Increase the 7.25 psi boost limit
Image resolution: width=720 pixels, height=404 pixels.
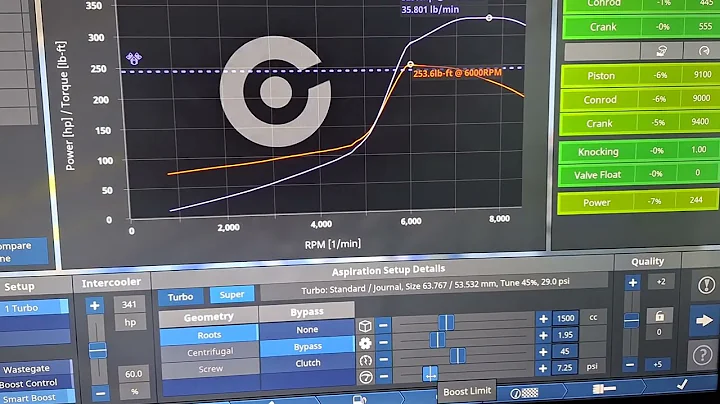click(x=543, y=369)
